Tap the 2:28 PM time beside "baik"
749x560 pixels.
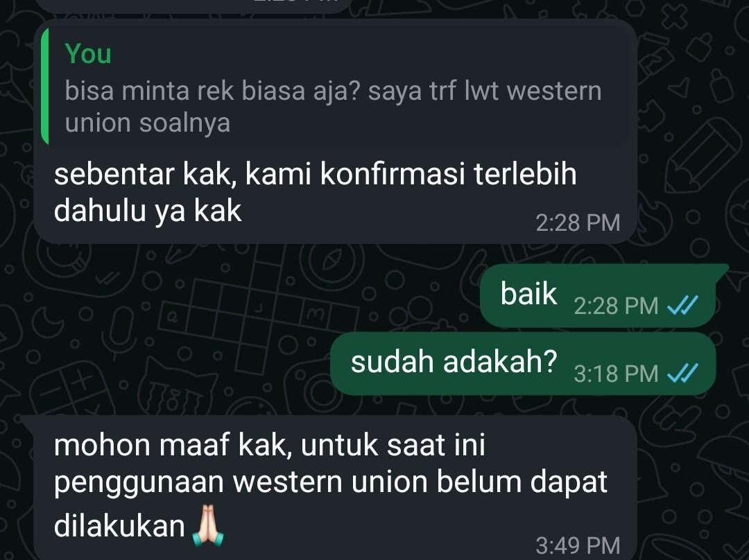[x=617, y=306]
